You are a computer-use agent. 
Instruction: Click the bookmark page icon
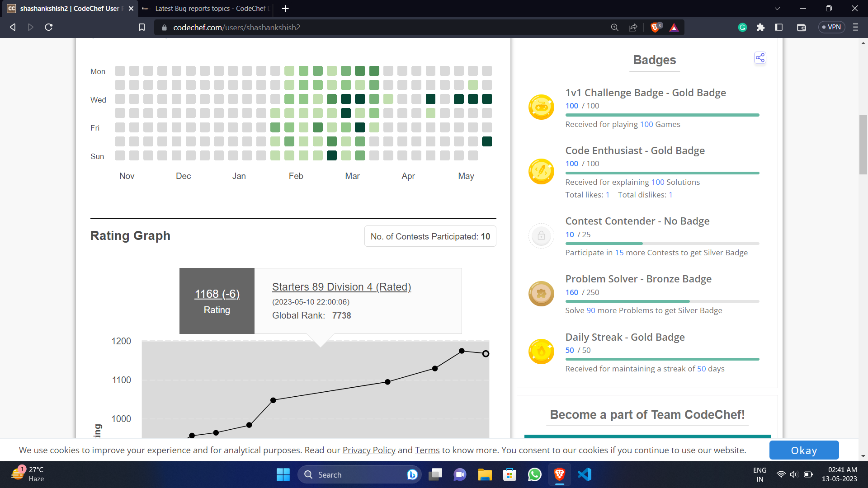[x=142, y=28]
